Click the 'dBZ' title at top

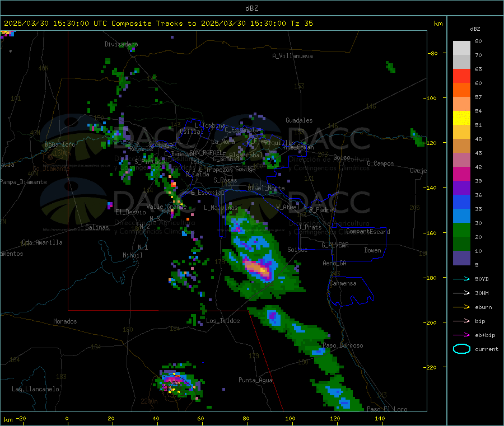[251, 8]
